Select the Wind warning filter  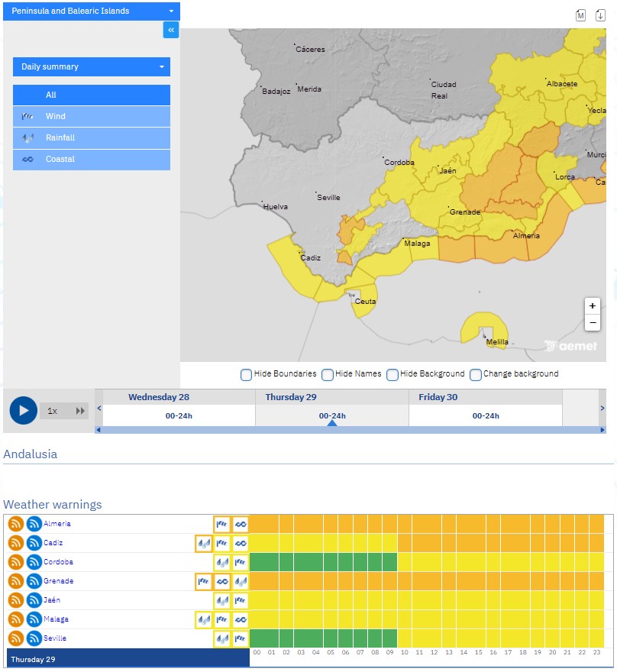click(92, 116)
